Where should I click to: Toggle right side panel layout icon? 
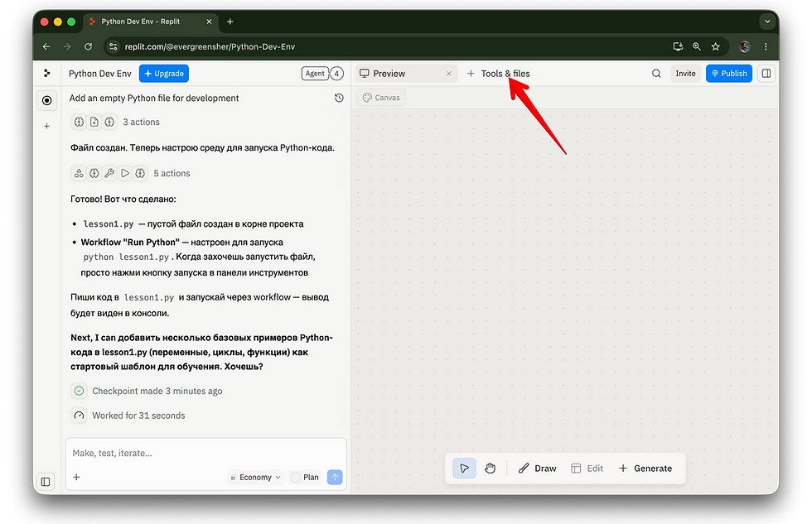(x=766, y=74)
